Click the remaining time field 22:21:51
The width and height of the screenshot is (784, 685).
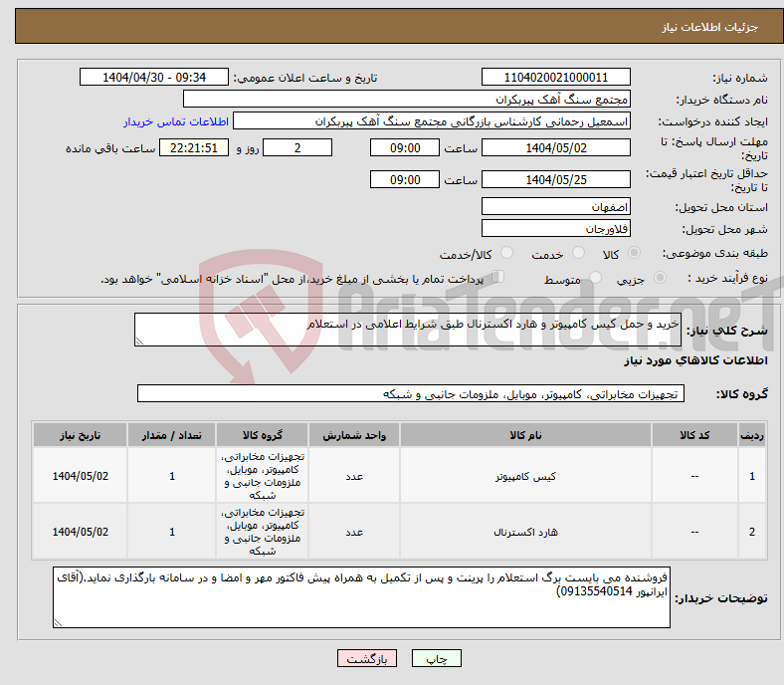point(194,147)
